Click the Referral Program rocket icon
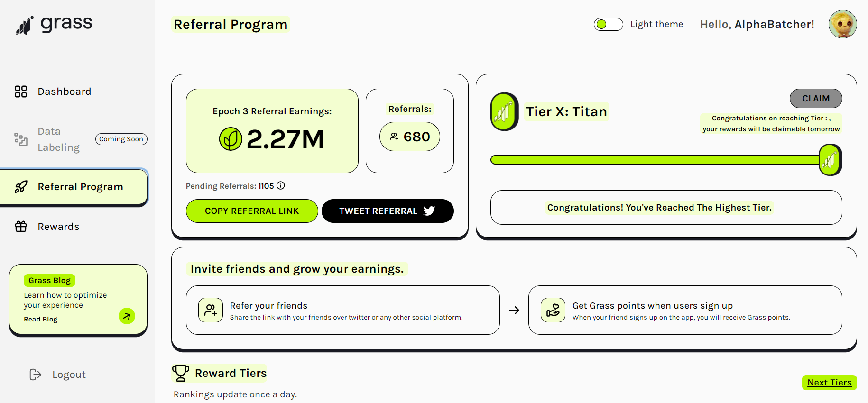868x403 pixels. (x=21, y=187)
